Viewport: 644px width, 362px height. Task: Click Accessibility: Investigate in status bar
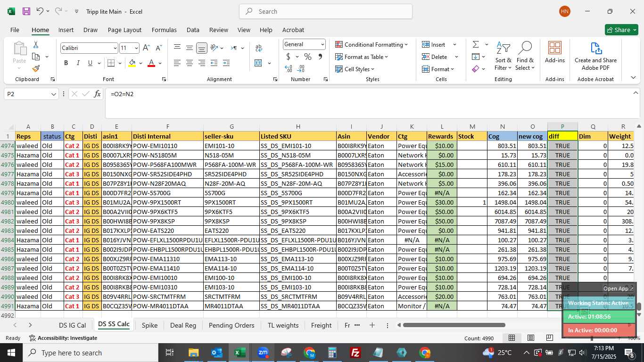(x=63, y=338)
